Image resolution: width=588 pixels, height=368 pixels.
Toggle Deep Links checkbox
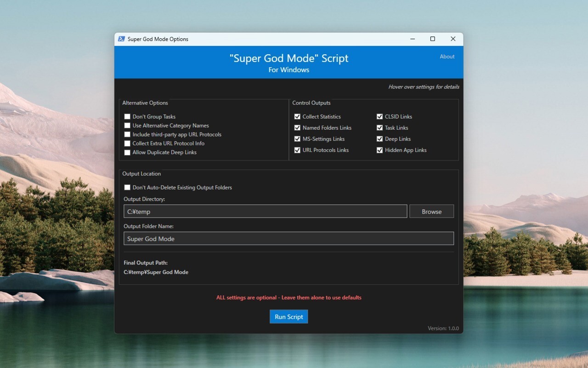(x=380, y=139)
